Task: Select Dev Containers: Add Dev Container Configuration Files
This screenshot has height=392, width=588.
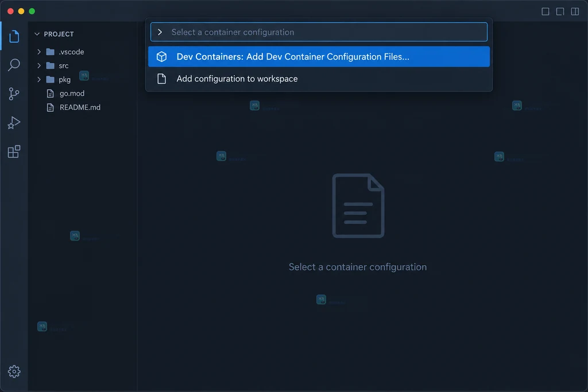Action: pyautogui.click(x=319, y=57)
